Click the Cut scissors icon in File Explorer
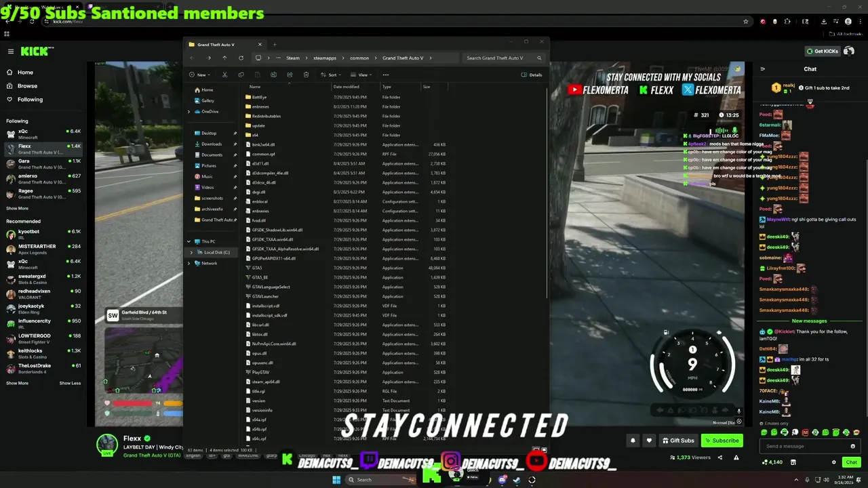This screenshot has width=868, height=488. point(224,75)
